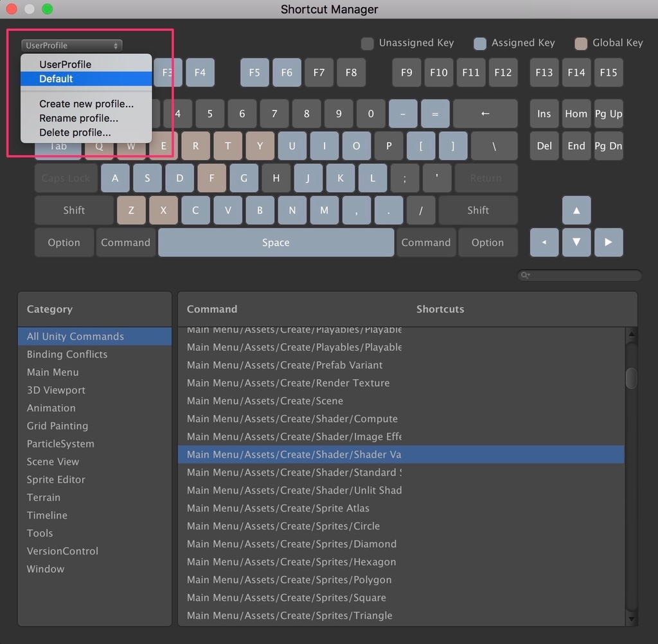The width and height of the screenshot is (658, 644).
Task: Select All Unity Commands category
Action: 95,336
